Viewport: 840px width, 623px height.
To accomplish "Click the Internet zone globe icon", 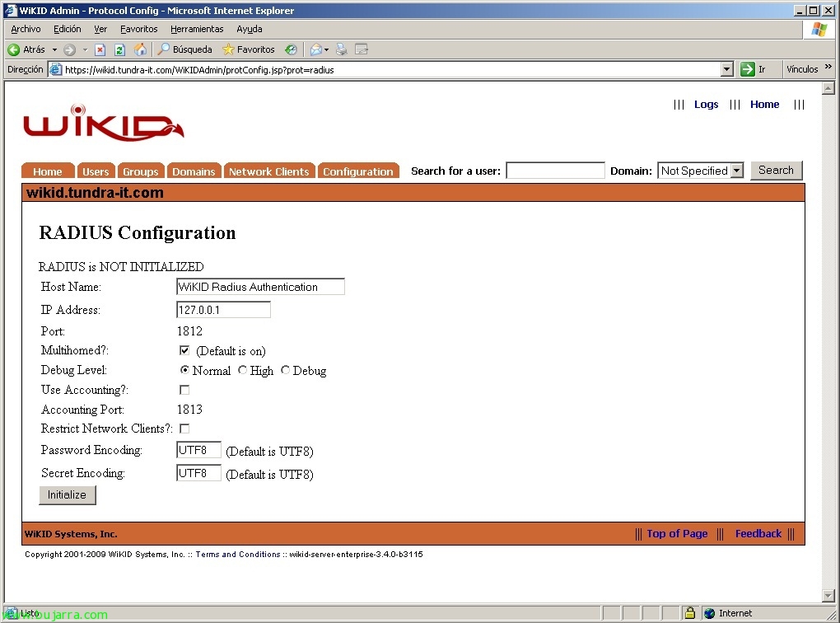I will (710, 613).
